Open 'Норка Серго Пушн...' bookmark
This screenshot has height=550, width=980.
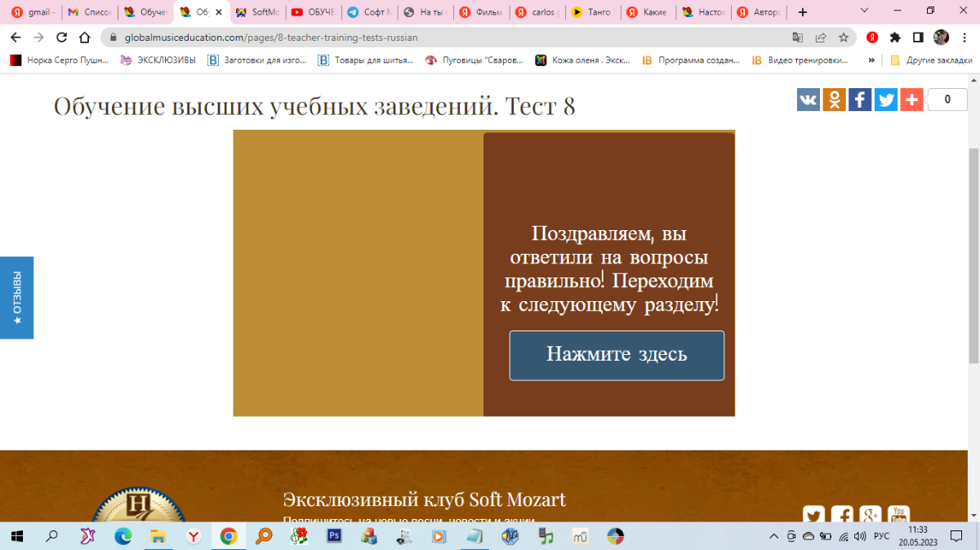59,60
